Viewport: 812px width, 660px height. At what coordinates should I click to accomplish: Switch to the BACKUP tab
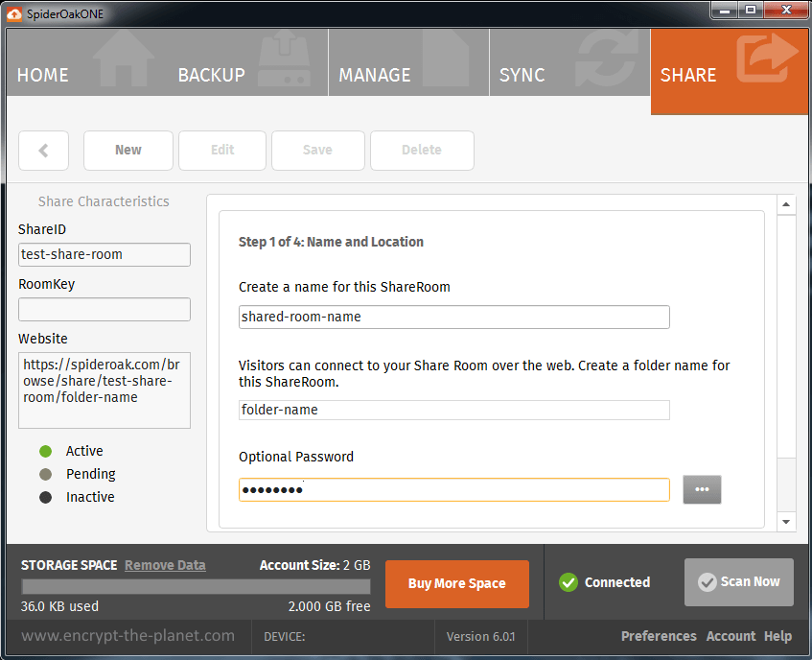[x=247, y=62]
